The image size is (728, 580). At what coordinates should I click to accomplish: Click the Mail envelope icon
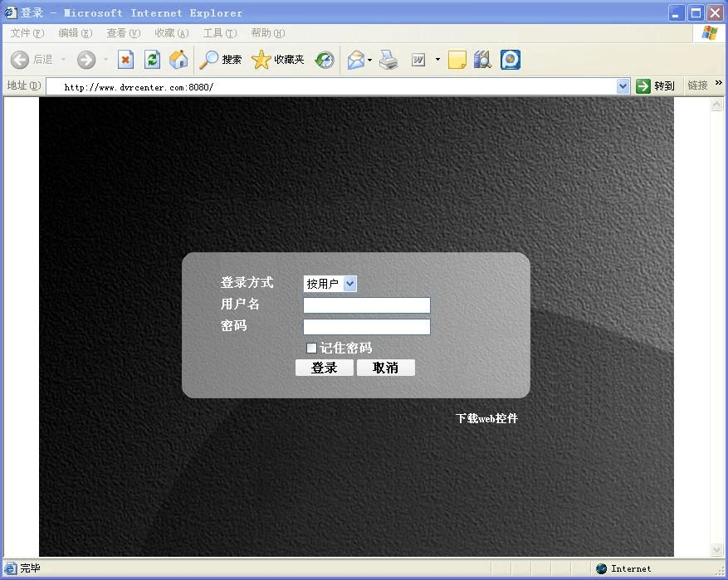[x=356, y=60]
